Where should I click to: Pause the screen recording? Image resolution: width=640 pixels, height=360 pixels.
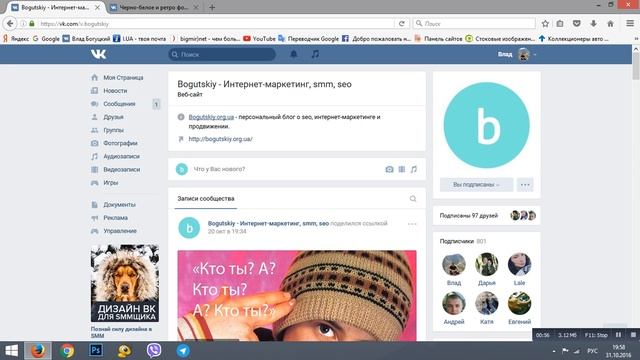click(618, 335)
